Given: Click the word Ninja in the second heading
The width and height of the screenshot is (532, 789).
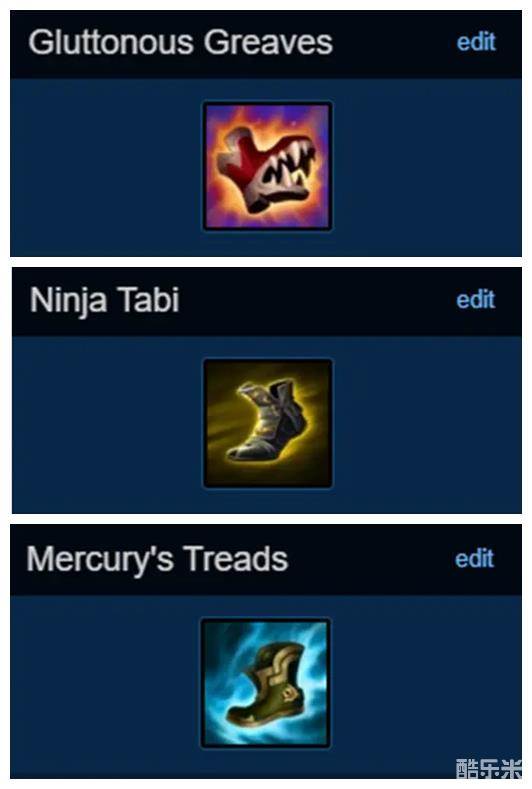Looking at the screenshot, I should [68, 300].
